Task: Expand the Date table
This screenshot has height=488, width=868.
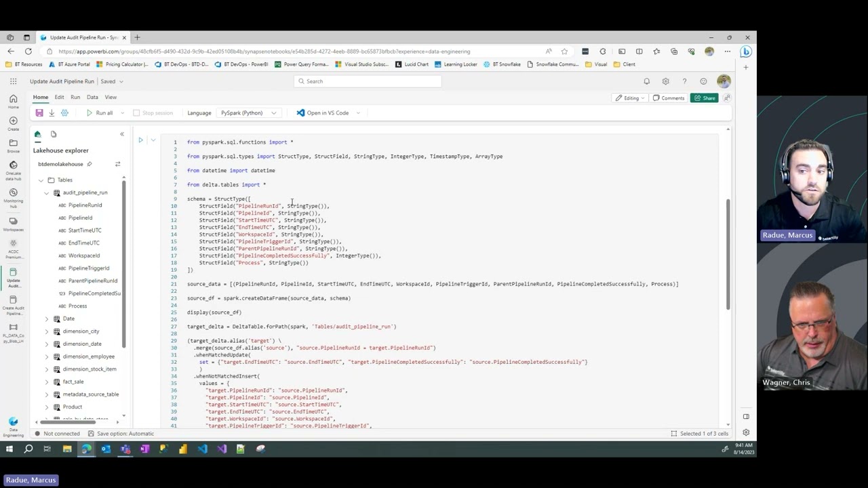Action: coord(47,319)
